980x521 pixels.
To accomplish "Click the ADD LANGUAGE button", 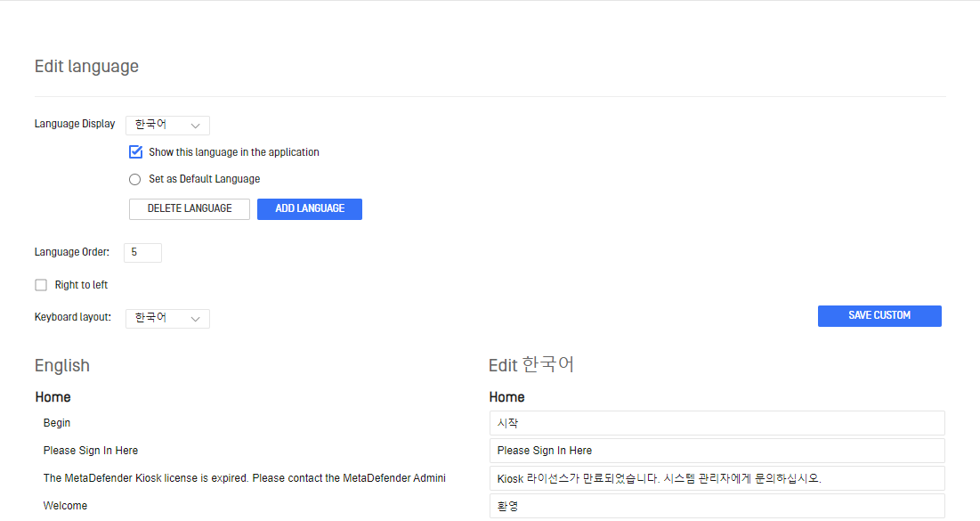I will [x=310, y=209].
